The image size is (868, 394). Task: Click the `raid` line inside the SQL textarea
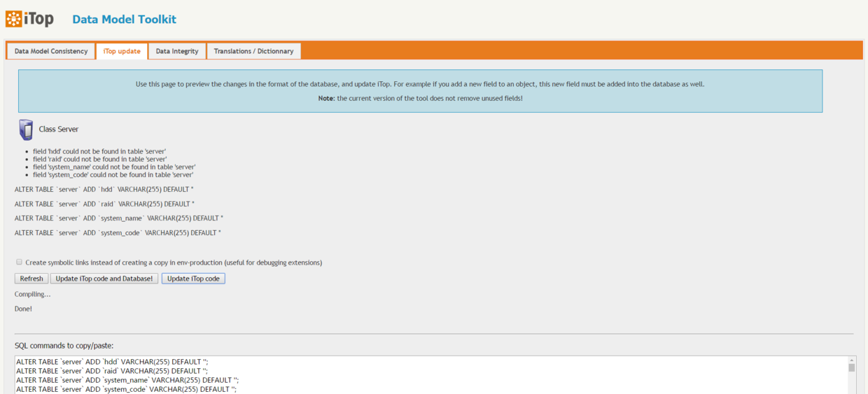tap(112, 371)
